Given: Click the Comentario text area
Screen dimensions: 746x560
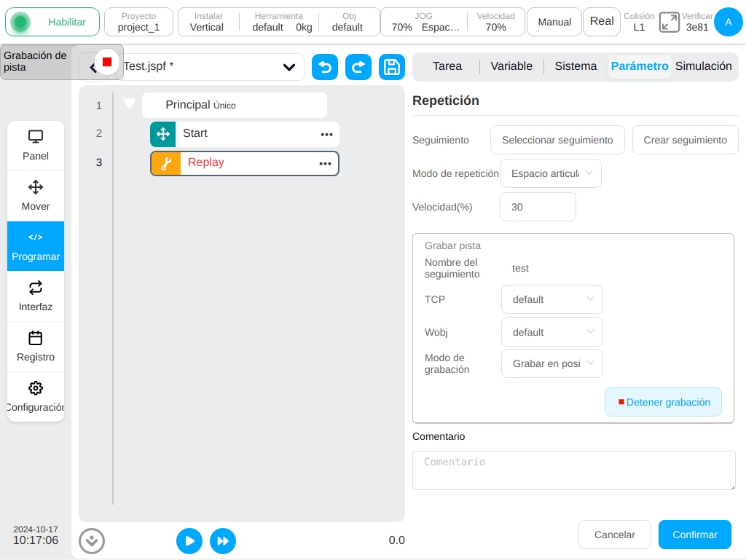Looking at the screenshot, I should 574,470.
